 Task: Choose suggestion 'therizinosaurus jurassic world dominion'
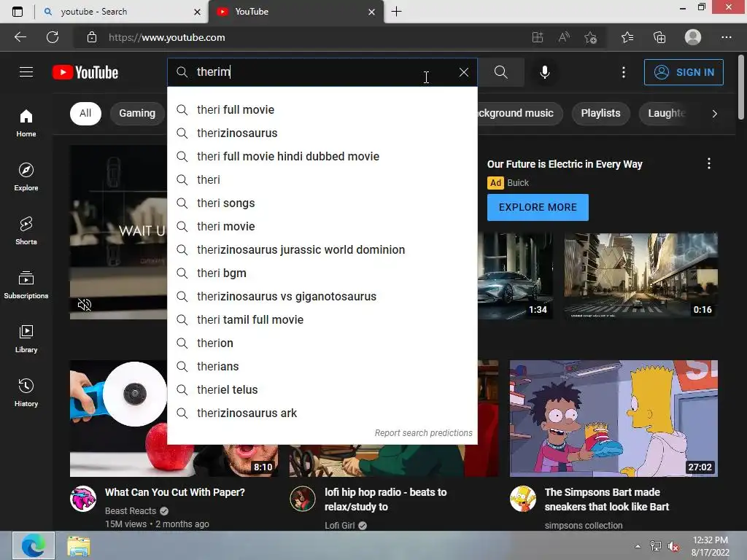(322, 250)
